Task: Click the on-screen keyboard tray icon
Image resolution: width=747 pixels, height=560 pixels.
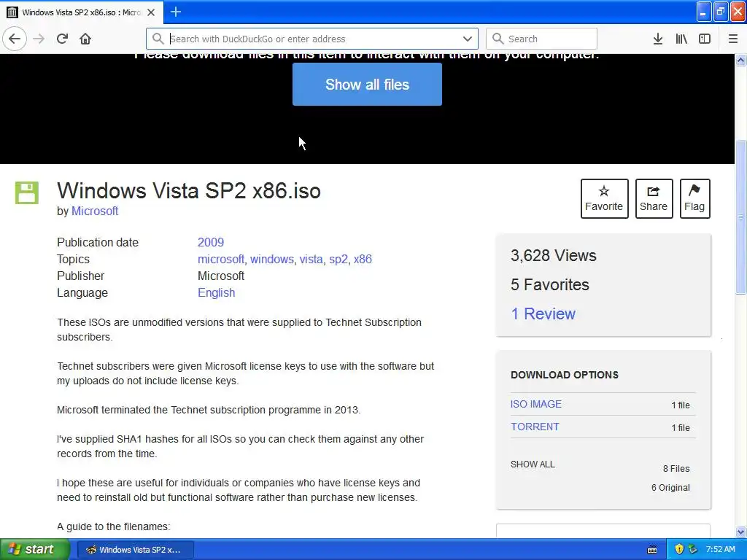Action: (652, 550)
